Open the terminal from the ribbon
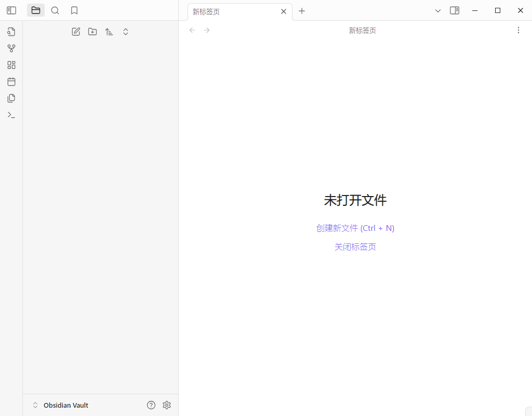The width and height of the screenshot is (532, 416). 11,114
